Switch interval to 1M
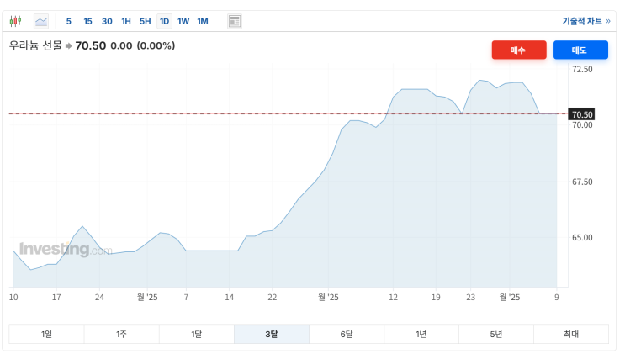 coord(203,21)
